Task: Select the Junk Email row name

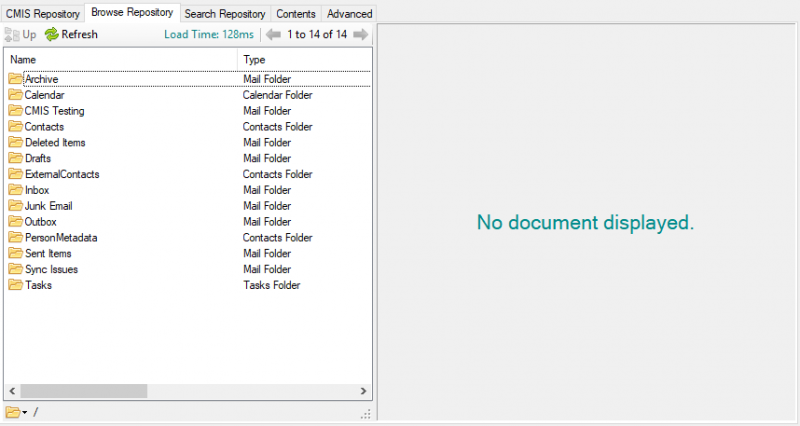Action: 48,206
